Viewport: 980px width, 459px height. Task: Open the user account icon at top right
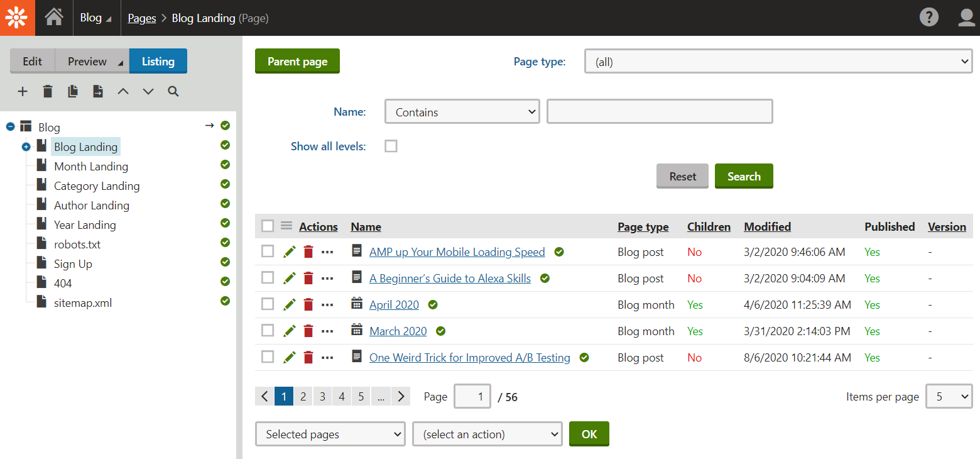tap(966, 18)
